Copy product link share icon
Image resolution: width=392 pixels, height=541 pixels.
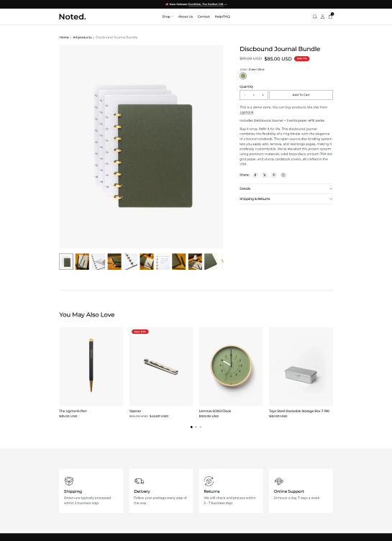(283, 175)
